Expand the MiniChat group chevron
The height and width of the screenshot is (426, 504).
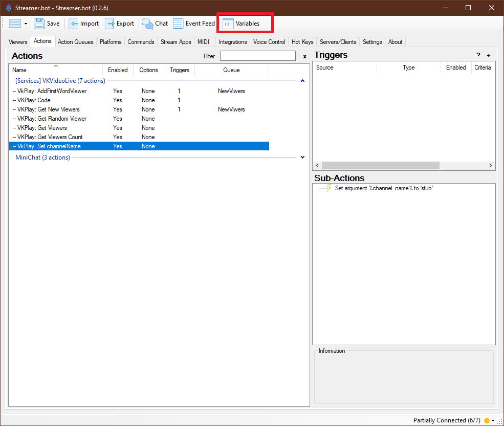[302, 157]
